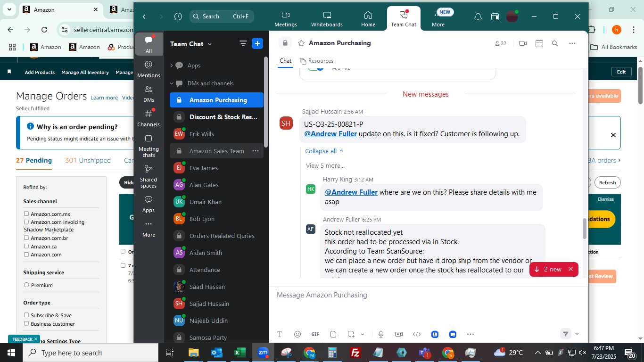Open Chrome tab search dropdown arrow
This screenshot has width=644, height=362.
coord(9,9)
